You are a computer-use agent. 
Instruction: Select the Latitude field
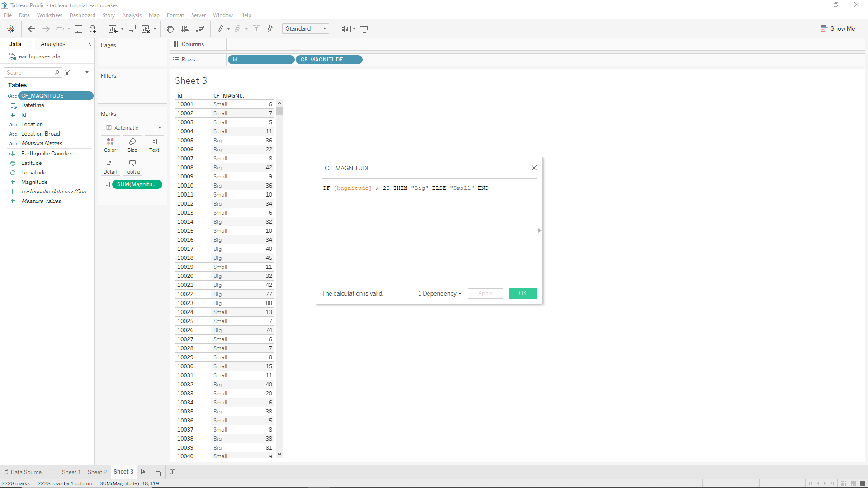coord(32,163)
